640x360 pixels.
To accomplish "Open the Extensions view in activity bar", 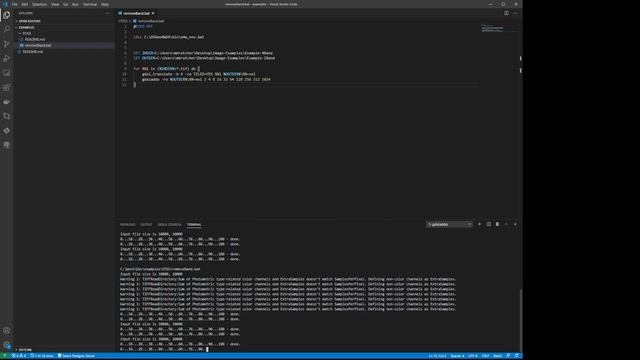I will (7, 87).
